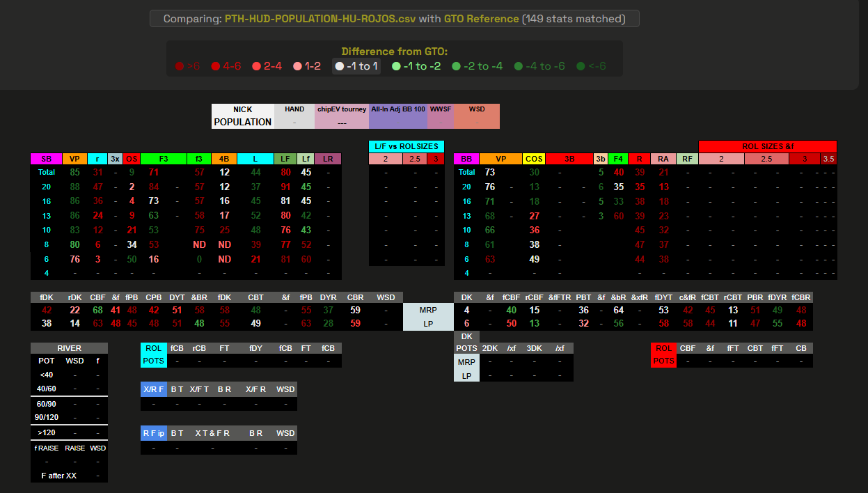868x493 pixels.
Task: Click the magenta SB header cell
Action: [x=46, y=159]
